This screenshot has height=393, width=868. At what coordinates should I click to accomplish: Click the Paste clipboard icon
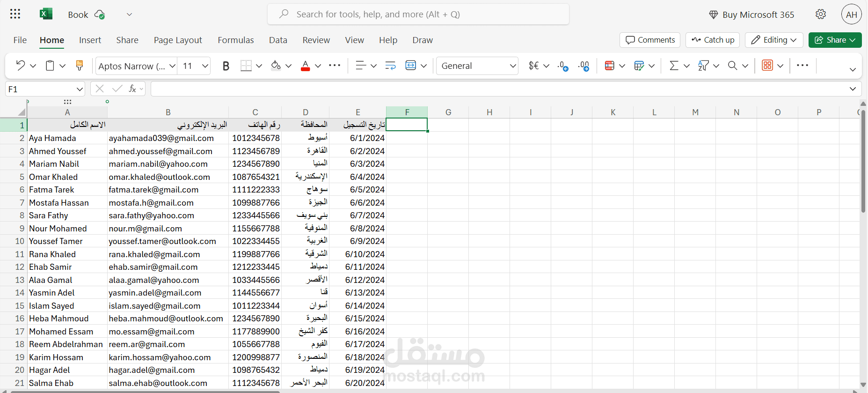coord(50,66)
